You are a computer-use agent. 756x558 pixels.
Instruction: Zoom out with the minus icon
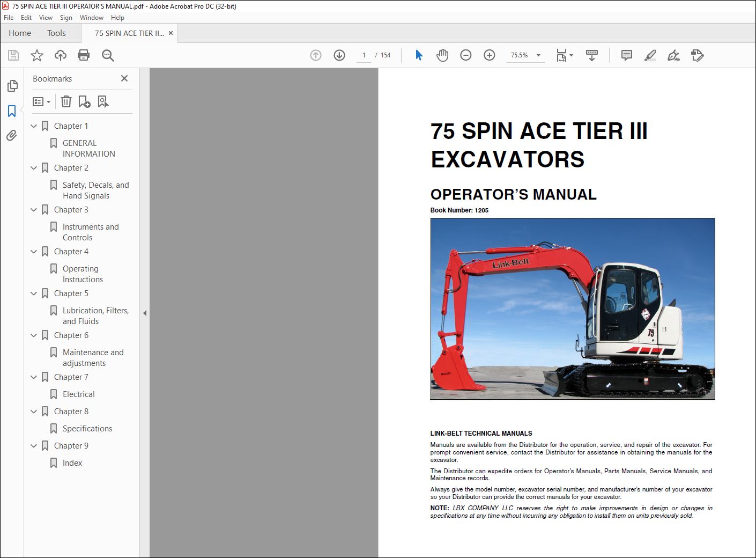tap(466, 55)
